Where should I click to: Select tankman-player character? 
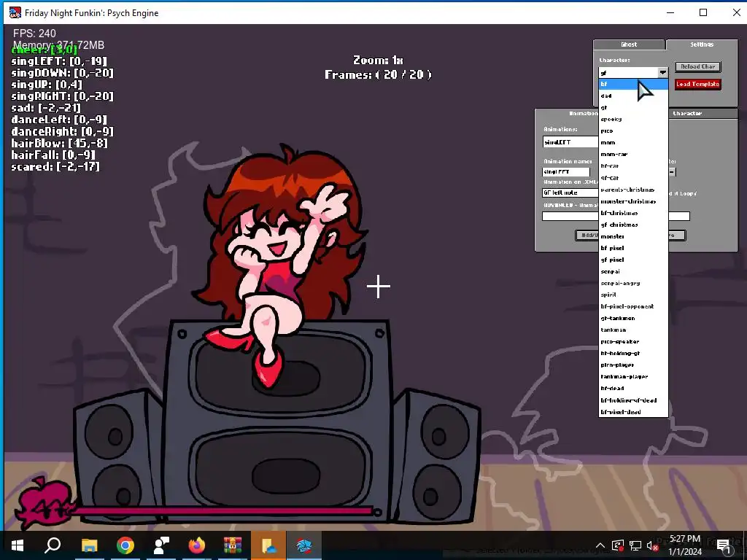(633, 377)
